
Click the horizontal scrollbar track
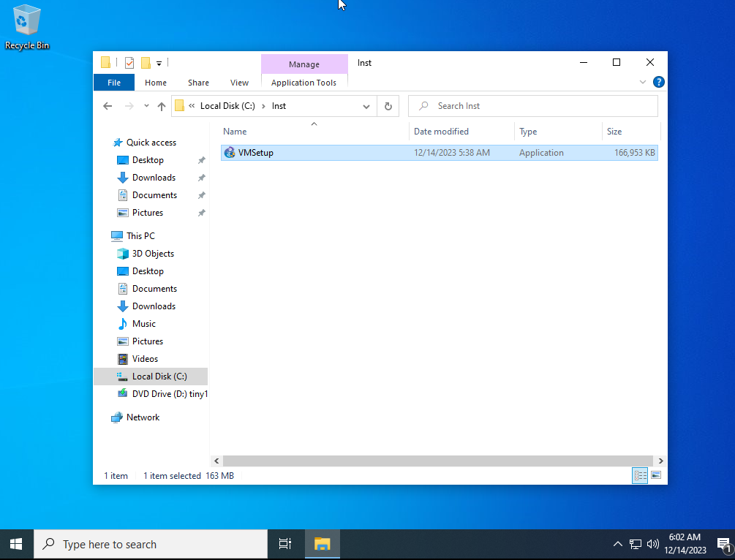tap(438, 461)
